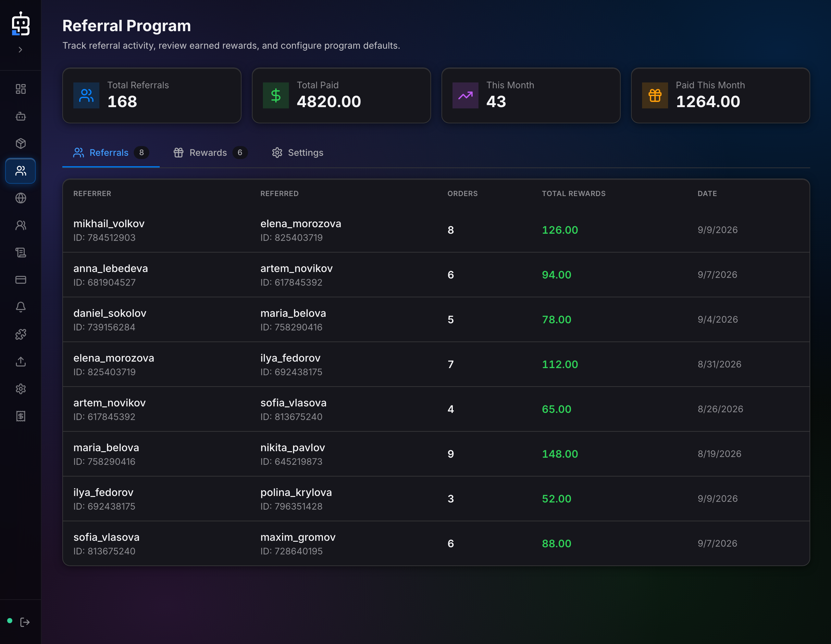Click the robot logo in the sidebar
Screen dimensions: 831x644
point(20,24)
